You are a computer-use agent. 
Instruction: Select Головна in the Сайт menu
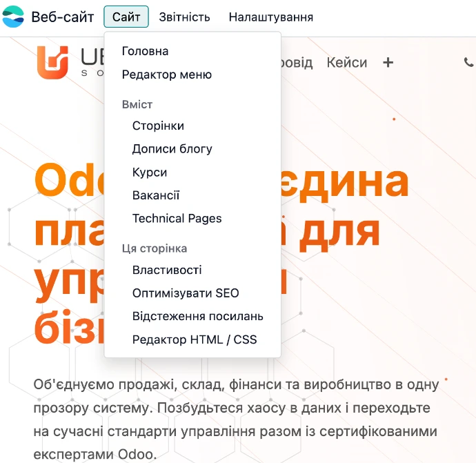point(192,51)
